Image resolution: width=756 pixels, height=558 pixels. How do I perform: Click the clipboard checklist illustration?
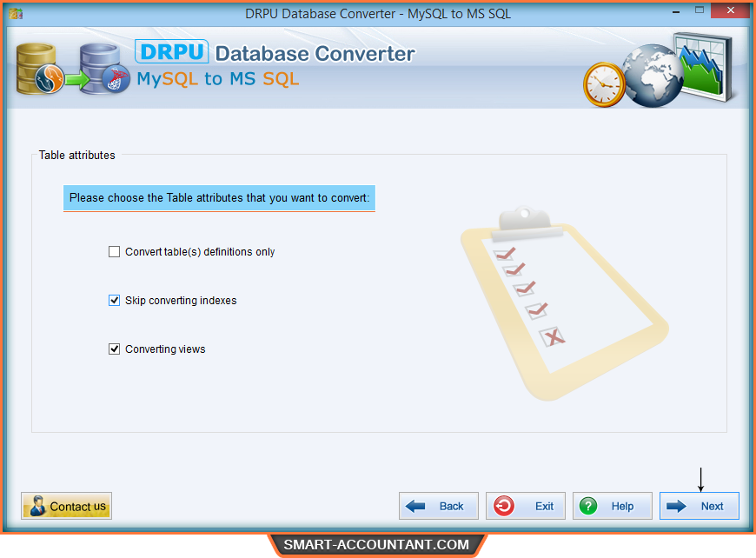click(564, 304)
